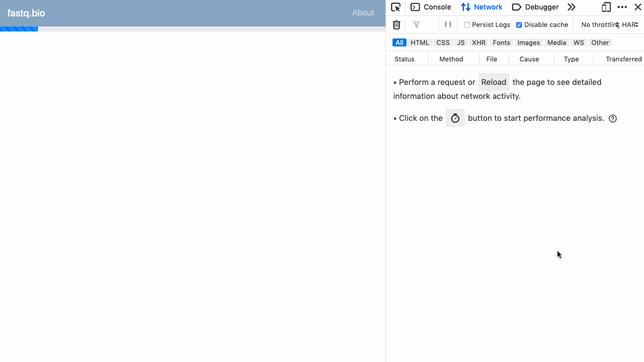Screen dimensions: 644x362
Task: Open the No throttling dropdown
Action: click(599, 24)
